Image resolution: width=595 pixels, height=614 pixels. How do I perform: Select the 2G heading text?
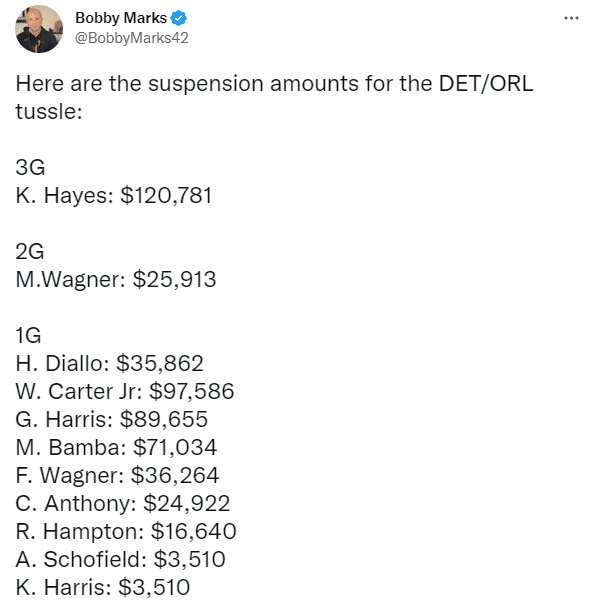point(30,251)
